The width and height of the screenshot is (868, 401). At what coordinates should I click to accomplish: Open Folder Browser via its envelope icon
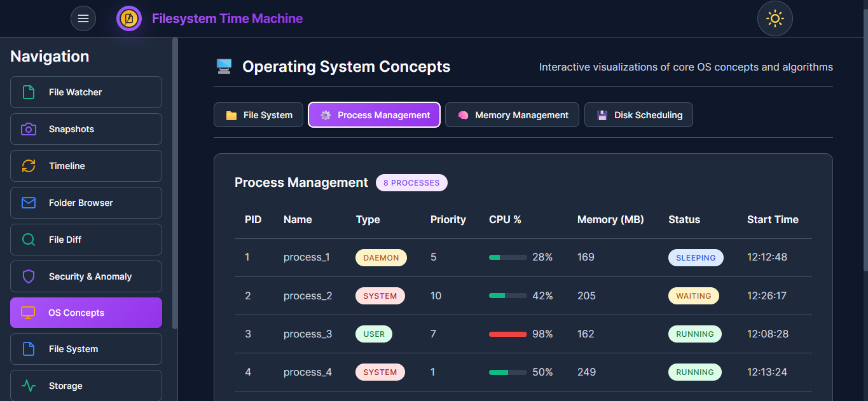pyautogui.click(x=27, y=202)
